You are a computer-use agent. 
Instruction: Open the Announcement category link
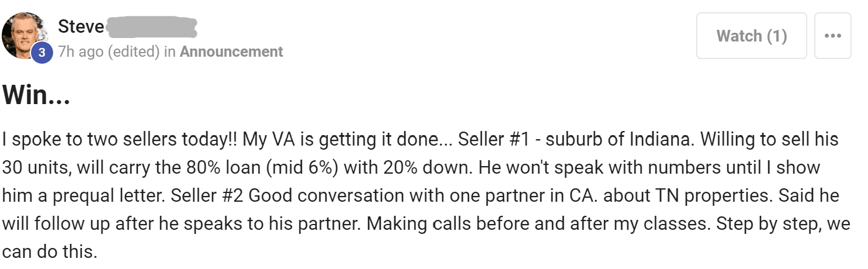[231, 51]
